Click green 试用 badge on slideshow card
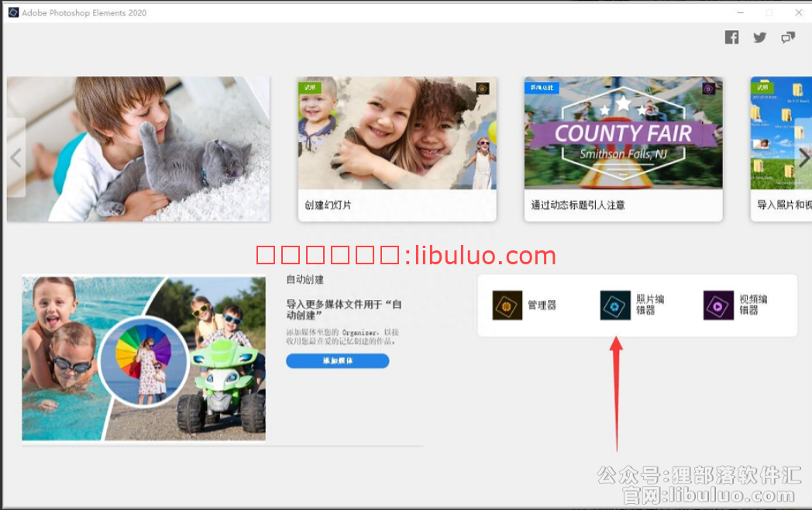The image size is (812, 510). pos(310,88)
